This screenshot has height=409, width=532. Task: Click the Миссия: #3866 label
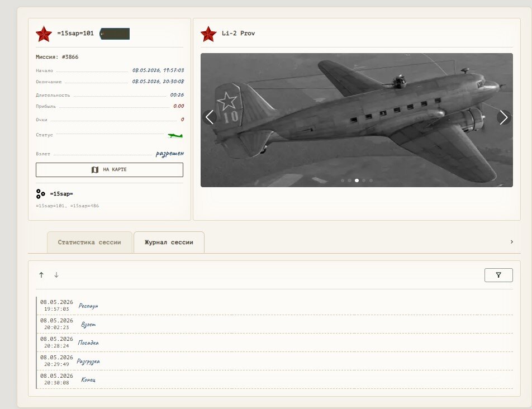[x=57, y=57]
